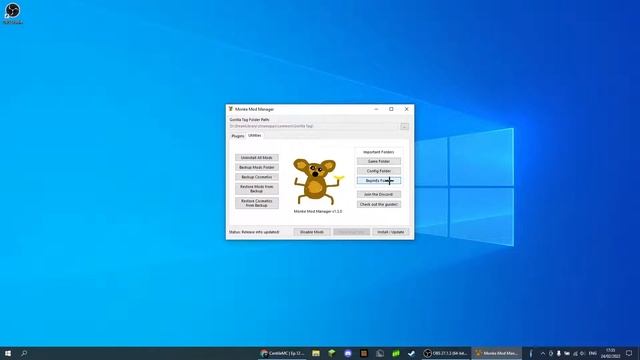
Task: Click Restore Mods from Backup button
Action: [257, 189]
